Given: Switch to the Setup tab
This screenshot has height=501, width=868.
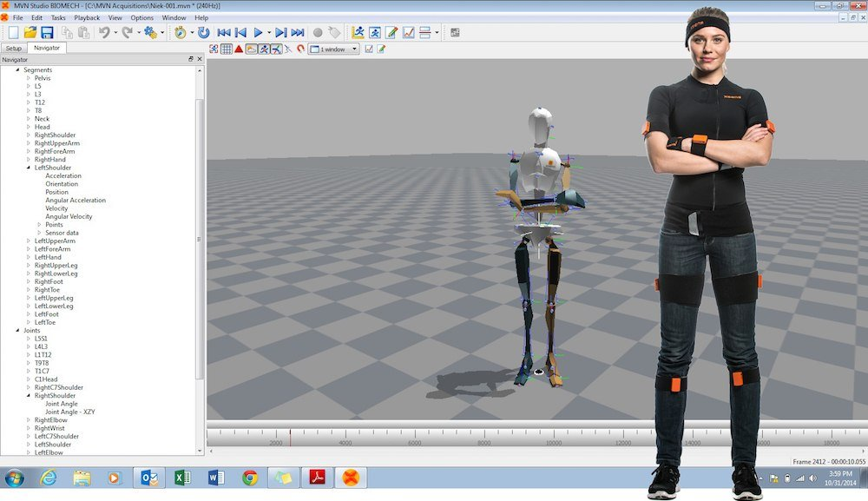Looking at the screenshot, I should coord(14,48).
